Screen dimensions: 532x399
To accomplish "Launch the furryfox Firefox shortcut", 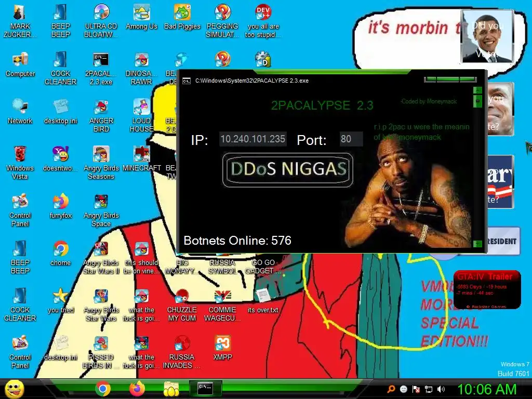I will tap(60, 206).
